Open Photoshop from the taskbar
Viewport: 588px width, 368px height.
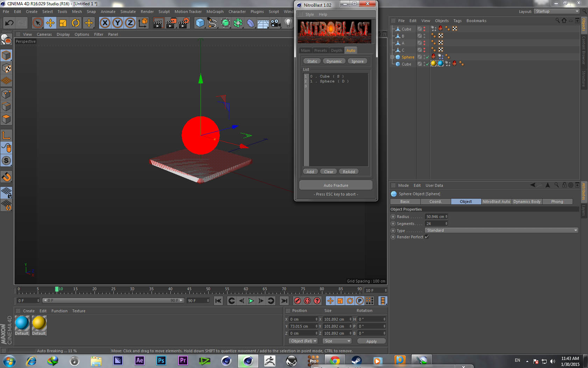161,361
